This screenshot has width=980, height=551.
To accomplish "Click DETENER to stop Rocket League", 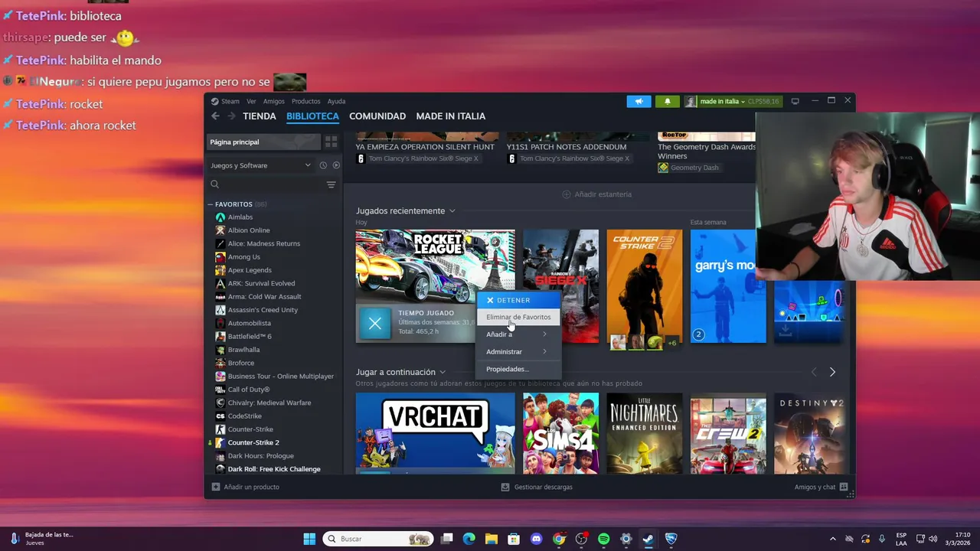I will coord(518,300).
